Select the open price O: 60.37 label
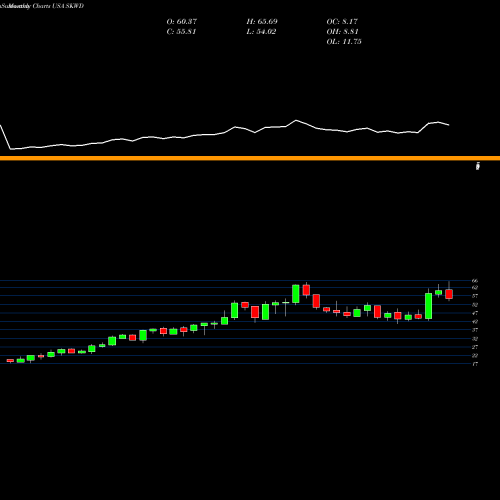This screenshot has height=500, width=500. tap(182, 21)
